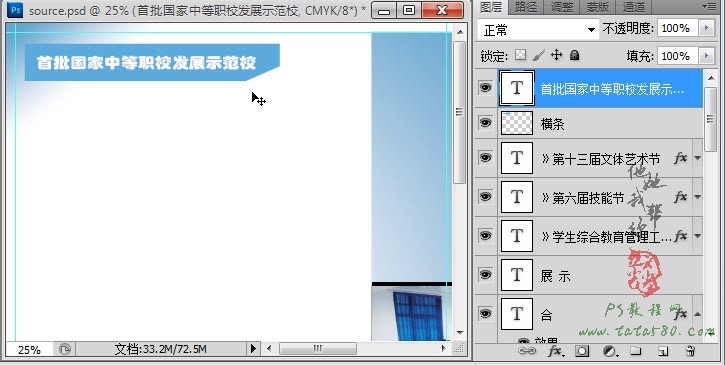Hide the 展 示 text layer
Viewport: 725px width, 365px height.
[485, 274]
